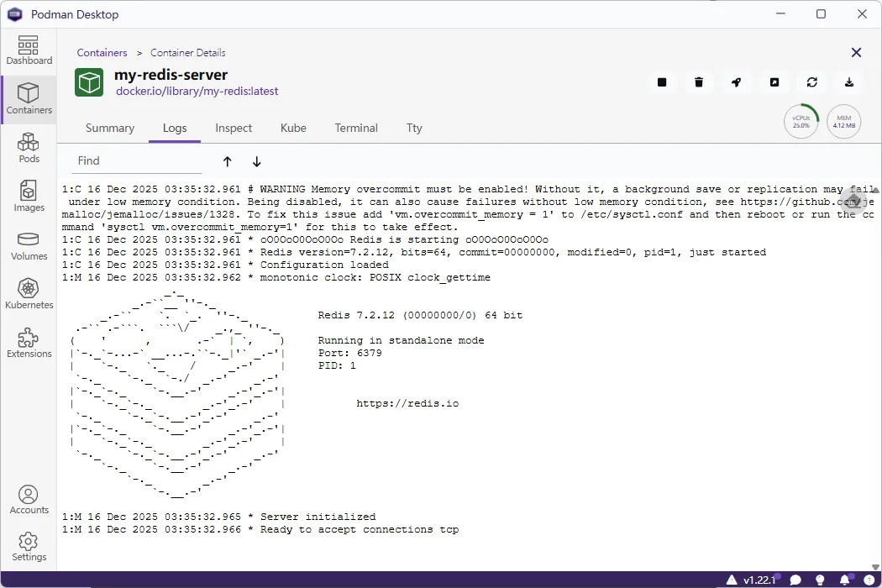The width and height of the screenshot is (882, 588).
Task: Close the Container Details view
Action: pyautogui.click(x=856, y=53)
